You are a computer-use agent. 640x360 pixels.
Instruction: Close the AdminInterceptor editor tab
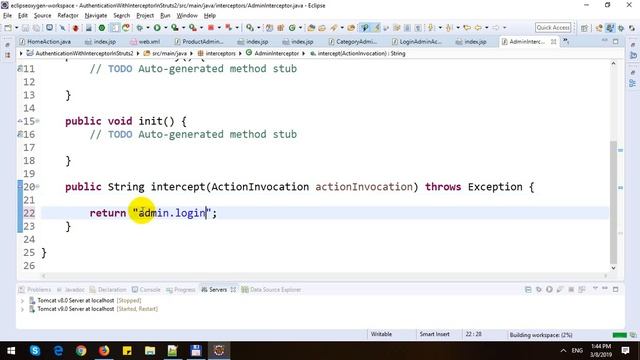pyautogui.click(x=553, y=42)
